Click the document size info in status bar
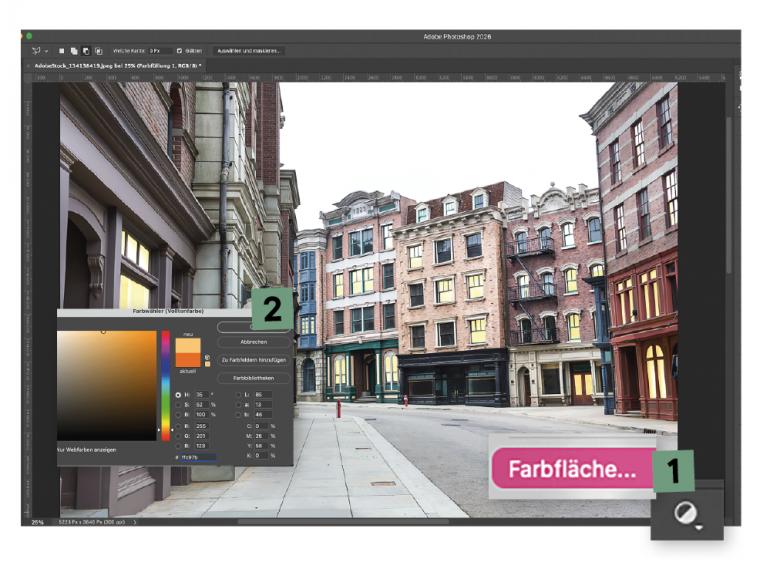Viewport: 770px width, 569px height. pyautogui.click(x=92, y=522)
